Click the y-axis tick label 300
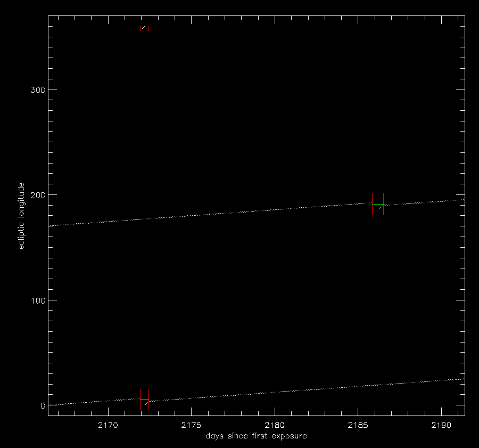Screen dimensions: 479x448 38,89
